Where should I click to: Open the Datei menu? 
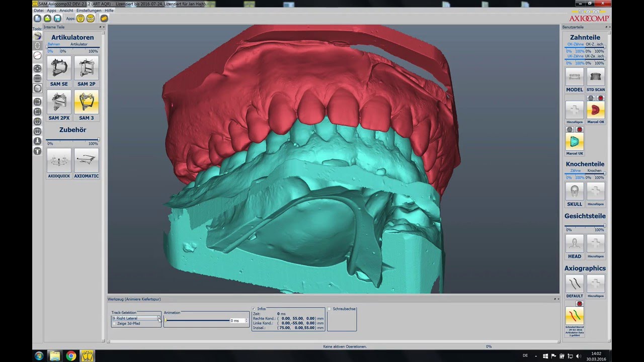38,10
